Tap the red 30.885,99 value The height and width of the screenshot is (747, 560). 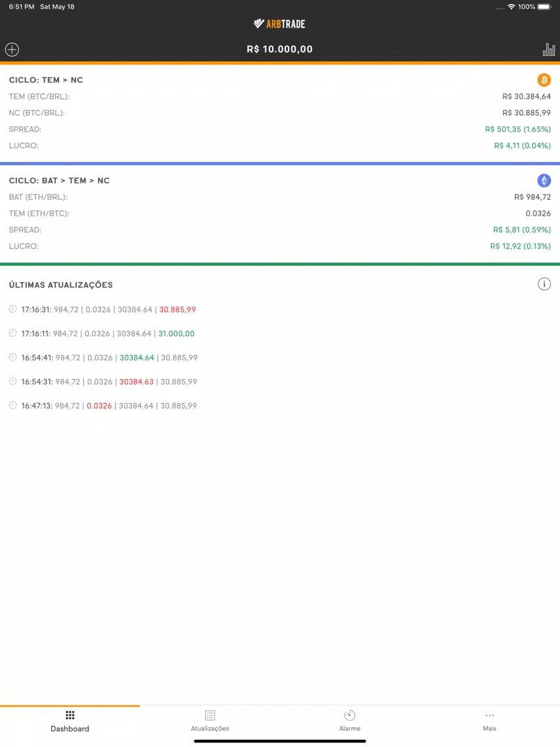coord(177,310)
